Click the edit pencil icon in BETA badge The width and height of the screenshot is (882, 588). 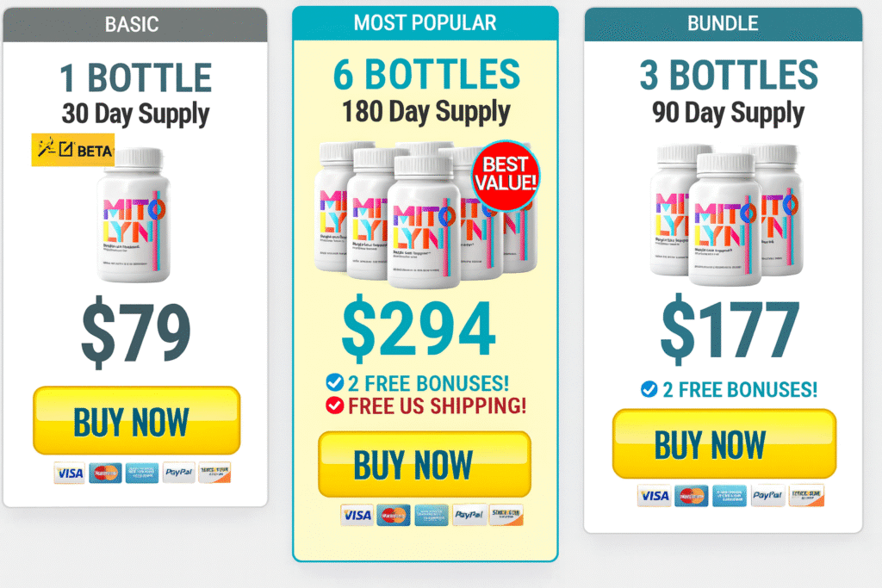66,149
